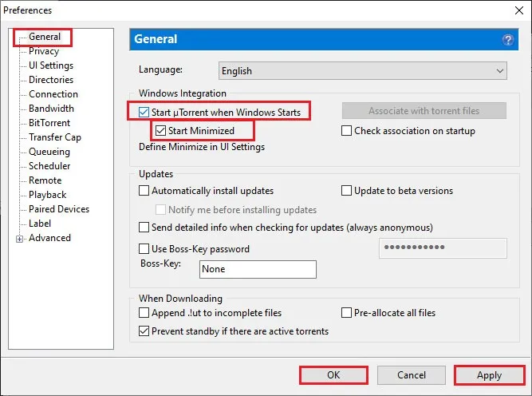Select Playback in the sidebar

48,195
